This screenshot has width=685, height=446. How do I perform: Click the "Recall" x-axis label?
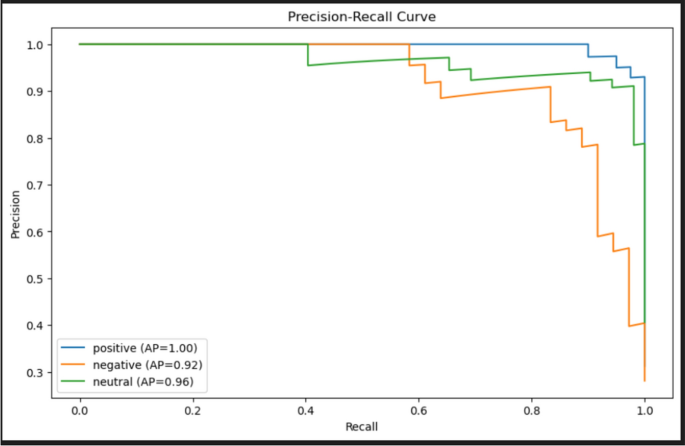(361, 427)
